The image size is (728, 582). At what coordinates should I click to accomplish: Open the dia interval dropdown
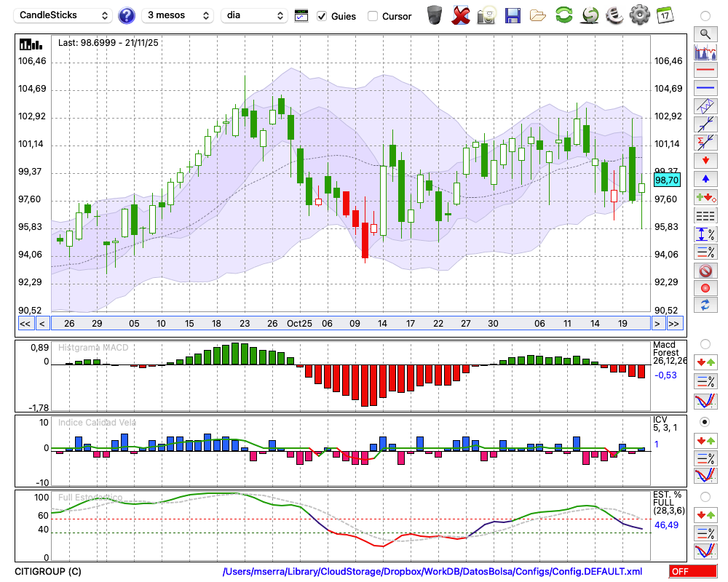tap(254, 15)
